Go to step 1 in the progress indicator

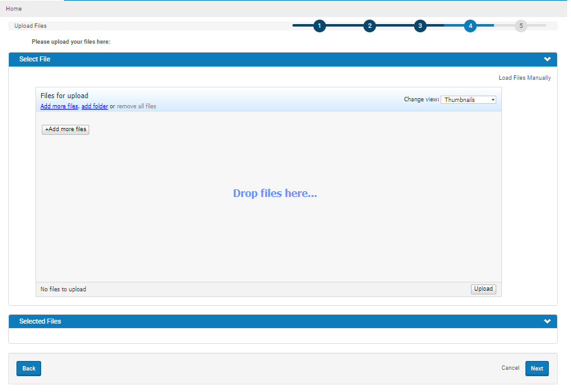point(320,26)
